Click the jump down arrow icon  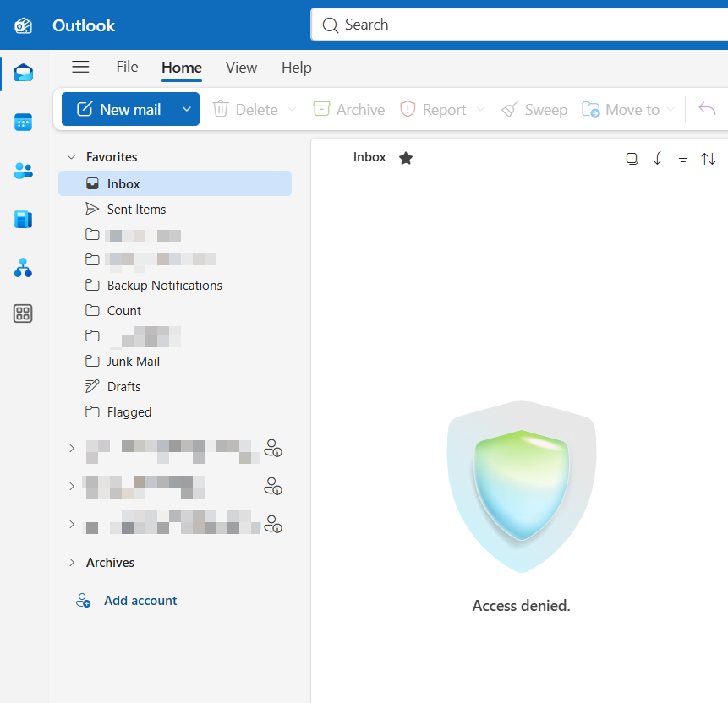click(658, 159)
